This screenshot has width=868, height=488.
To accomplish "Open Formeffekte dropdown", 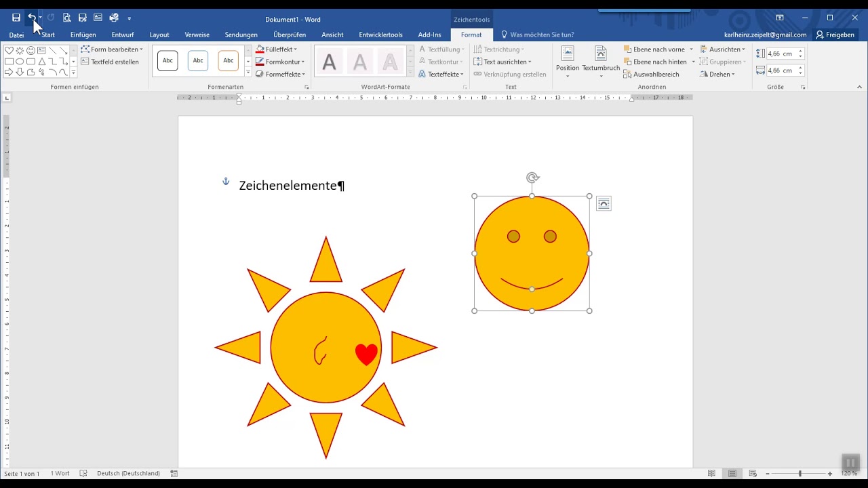I will point(280,74).
